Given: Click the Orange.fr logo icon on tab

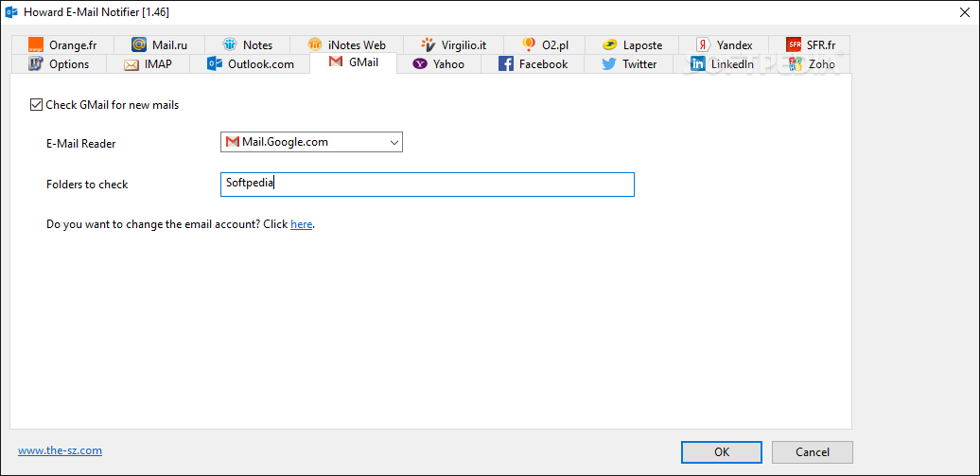Looking at the screenshot, I should (x=36, y=45).
